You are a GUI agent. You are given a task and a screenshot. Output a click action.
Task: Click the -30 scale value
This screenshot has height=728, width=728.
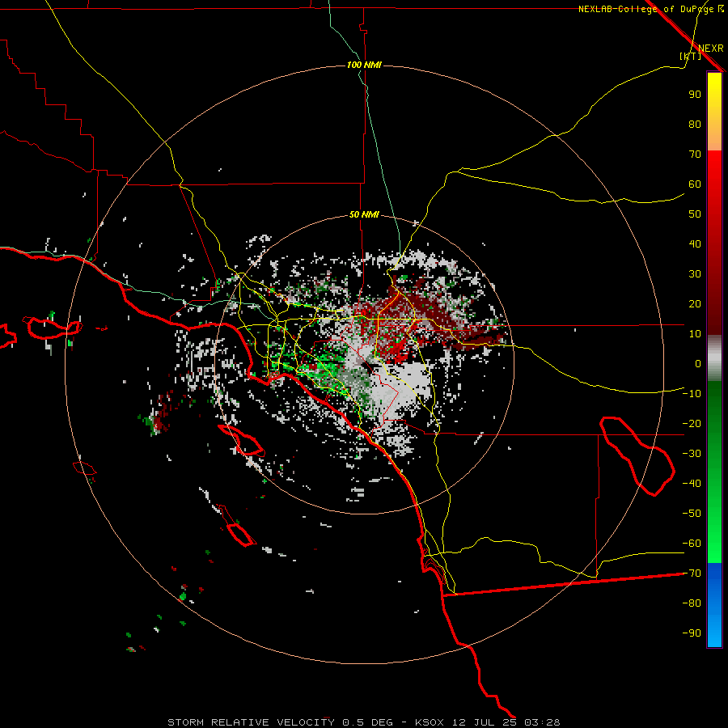click(692, 454)
